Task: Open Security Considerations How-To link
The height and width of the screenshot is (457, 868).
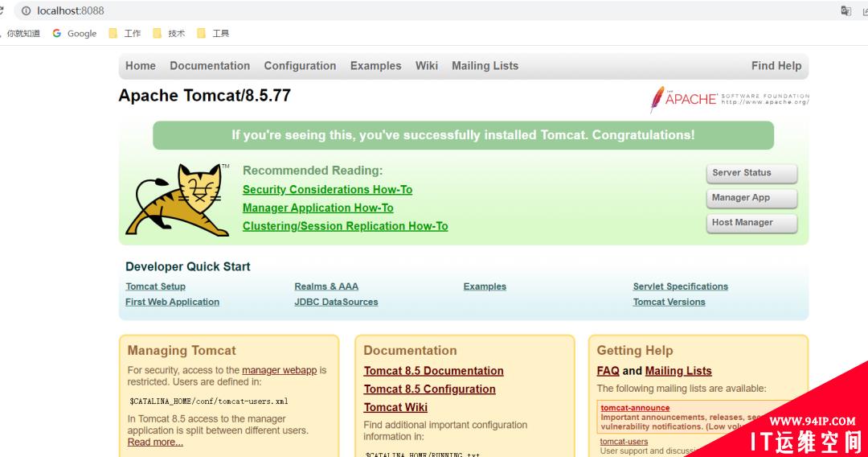Action: point(327,189)
